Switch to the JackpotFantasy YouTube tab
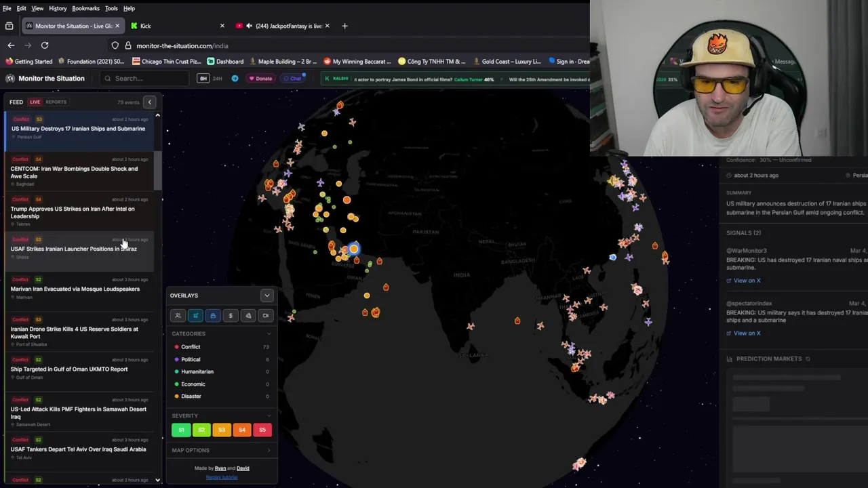The height and width of the screenshot is (488, 868). [282, 26]
